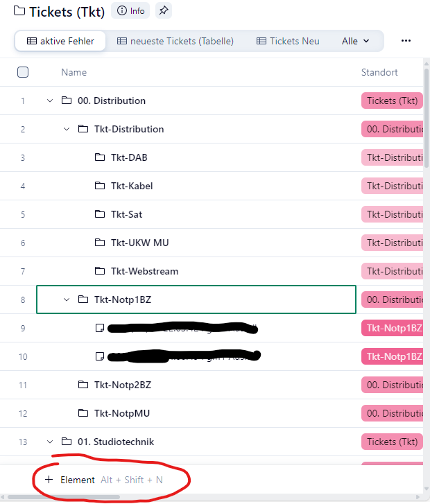Switch to the Tickets Neu tab
The height and width of the screenshot is (504, 430).
(x=288, y=41)
